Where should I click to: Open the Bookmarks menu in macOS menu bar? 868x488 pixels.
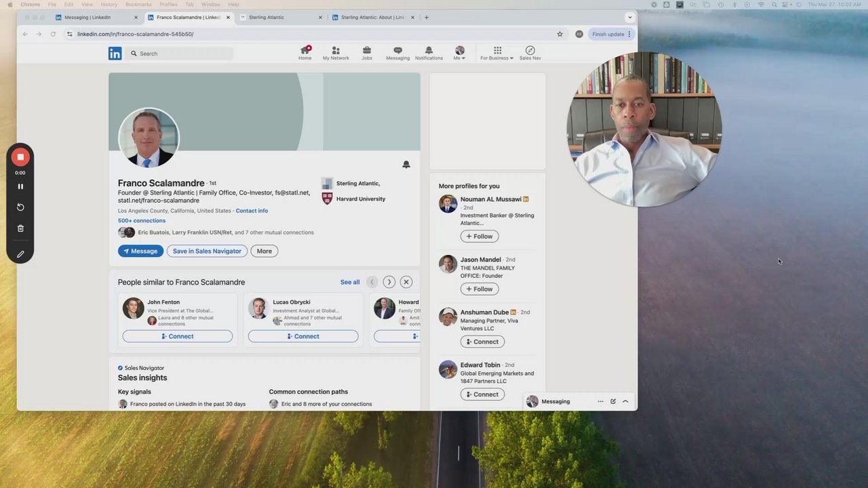pos(138,5)
